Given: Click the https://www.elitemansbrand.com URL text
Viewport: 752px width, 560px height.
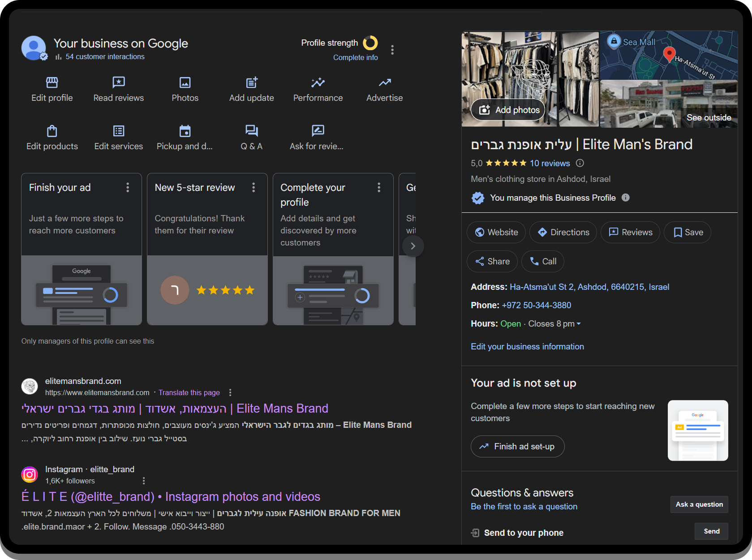Looking at the screenshot, I should pos(97,392).
